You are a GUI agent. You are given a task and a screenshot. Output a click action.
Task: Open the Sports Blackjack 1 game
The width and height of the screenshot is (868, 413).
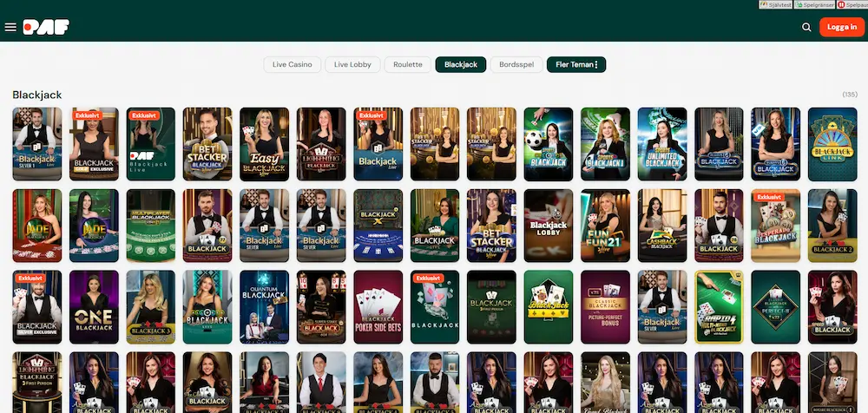[x=605, y=144]
